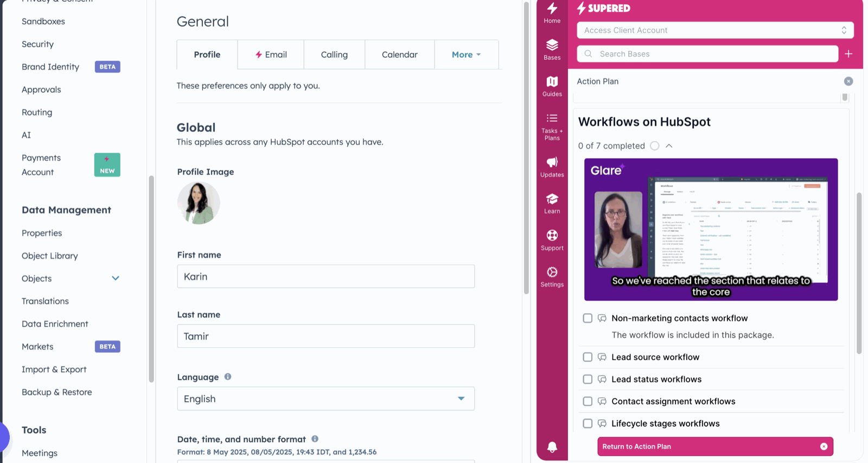The image size is (868, 463).
Task: Open comments for Non-marketing contacts workflow
Action: [x=602, y=318]
